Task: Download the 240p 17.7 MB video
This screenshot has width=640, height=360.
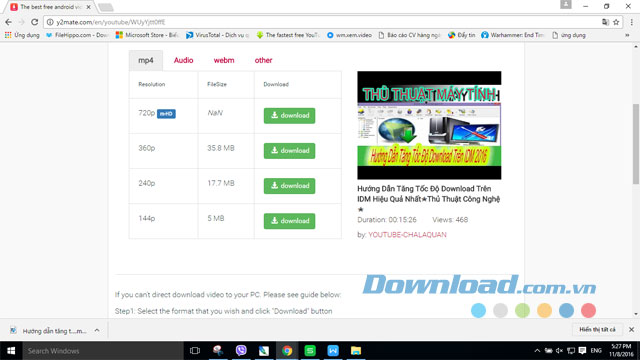Action: click(x=289, y=186)
